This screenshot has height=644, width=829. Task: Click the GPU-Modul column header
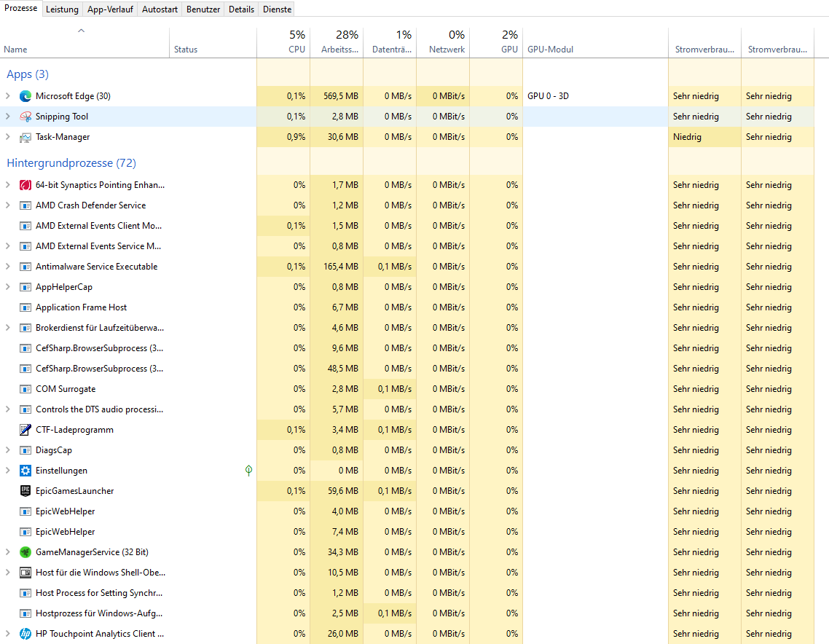coord(595,42)
